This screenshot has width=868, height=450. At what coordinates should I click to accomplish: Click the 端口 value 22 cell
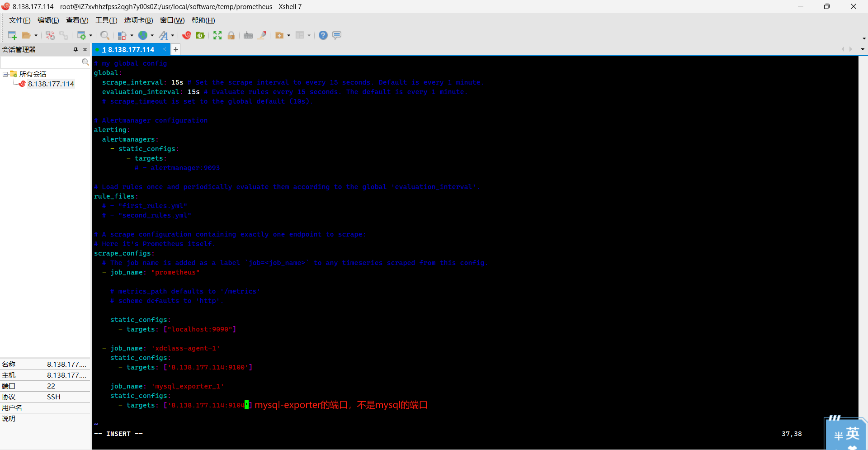(x=68, y=386)
